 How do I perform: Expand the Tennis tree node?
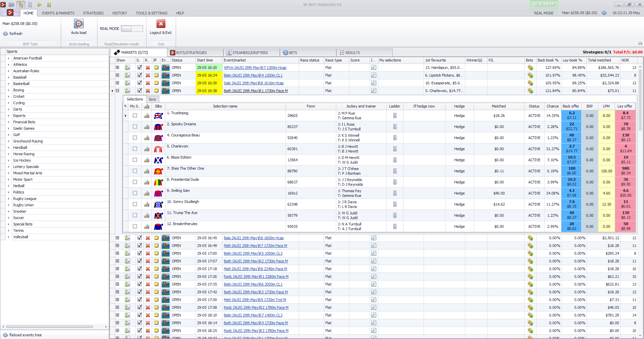8,230
